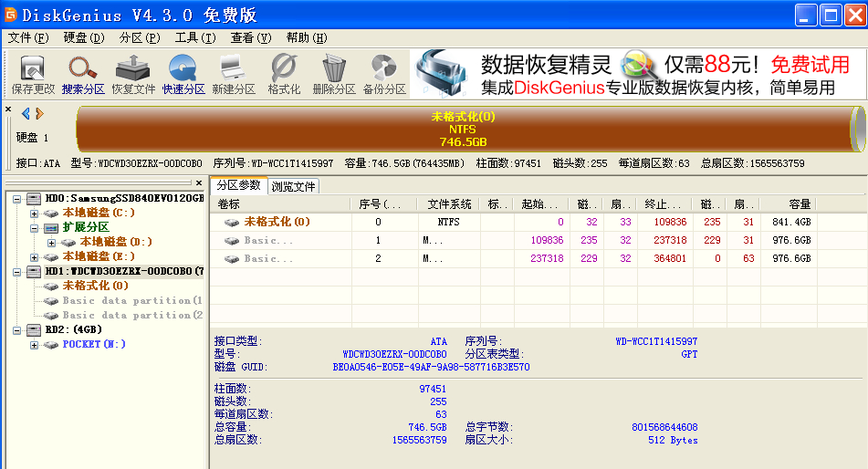Image resolution: width=868 pixels, height=469 pixels.
Task: Open the 分区(P) menu
Action: point(140,37)
